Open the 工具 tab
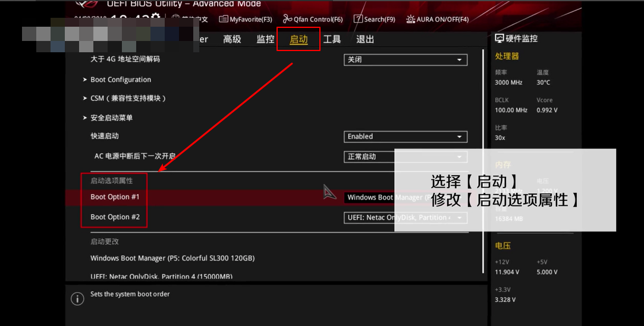The width and height of the screenshot is (644, 326). point(332,39)
